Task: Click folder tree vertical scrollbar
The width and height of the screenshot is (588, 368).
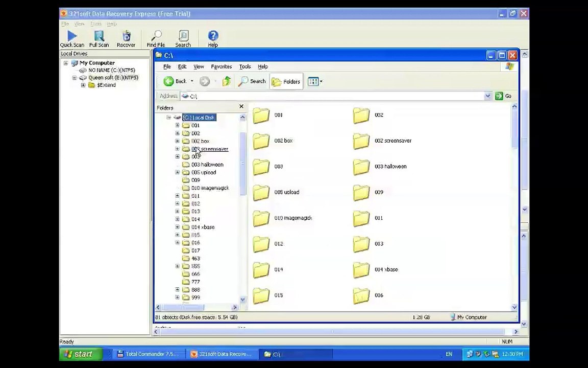Action: coord(242,164)
